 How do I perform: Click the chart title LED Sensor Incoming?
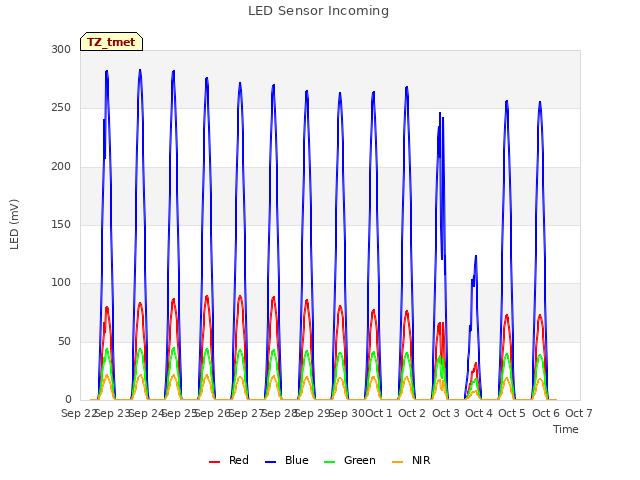[318, 11]
